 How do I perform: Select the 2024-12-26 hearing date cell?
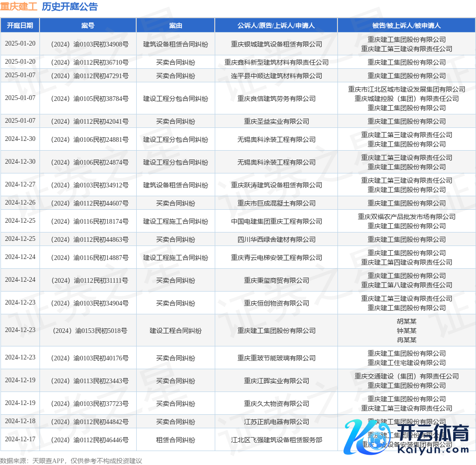(x=20, y=203)
